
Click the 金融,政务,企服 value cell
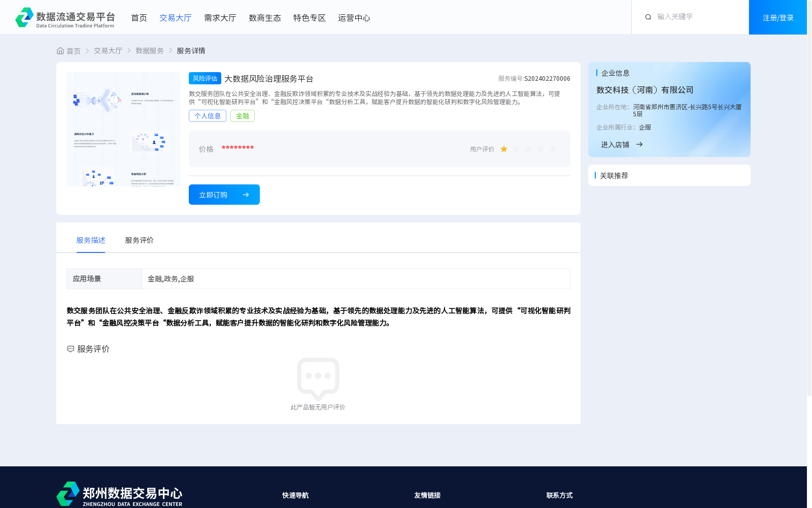pos(356,278)
